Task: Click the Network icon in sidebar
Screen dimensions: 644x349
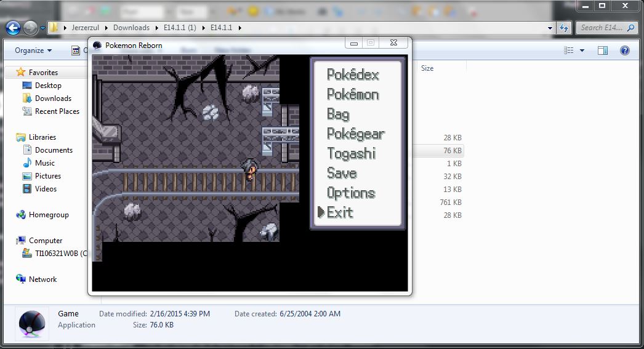Action: coord(21,279)
